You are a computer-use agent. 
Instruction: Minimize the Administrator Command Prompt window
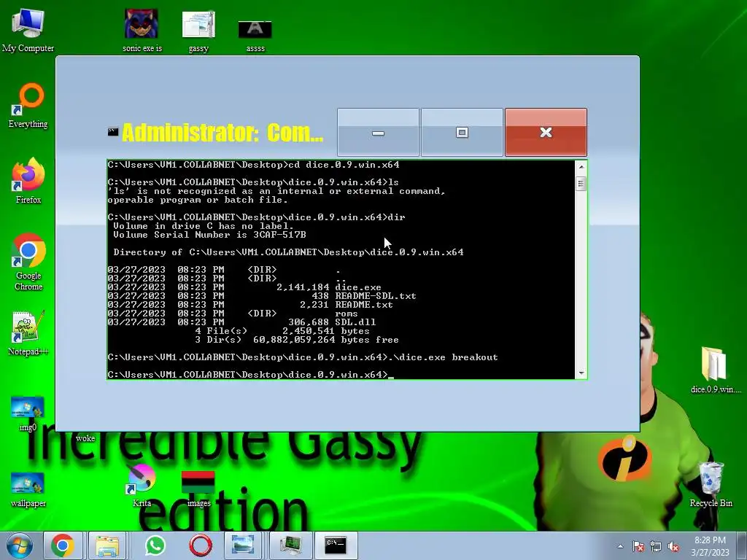[379, 133]
